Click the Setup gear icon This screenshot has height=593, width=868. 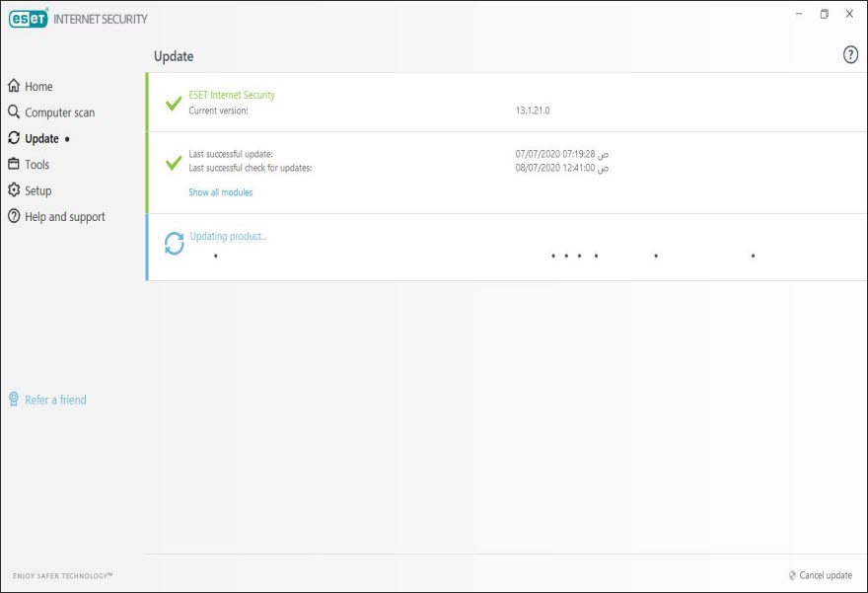[x=14, y=189]
